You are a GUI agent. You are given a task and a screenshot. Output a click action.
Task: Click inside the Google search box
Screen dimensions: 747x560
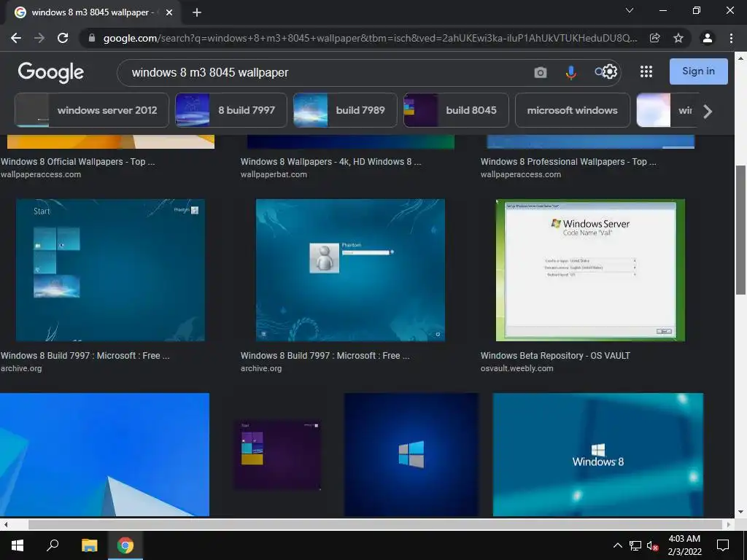point(324,72)
